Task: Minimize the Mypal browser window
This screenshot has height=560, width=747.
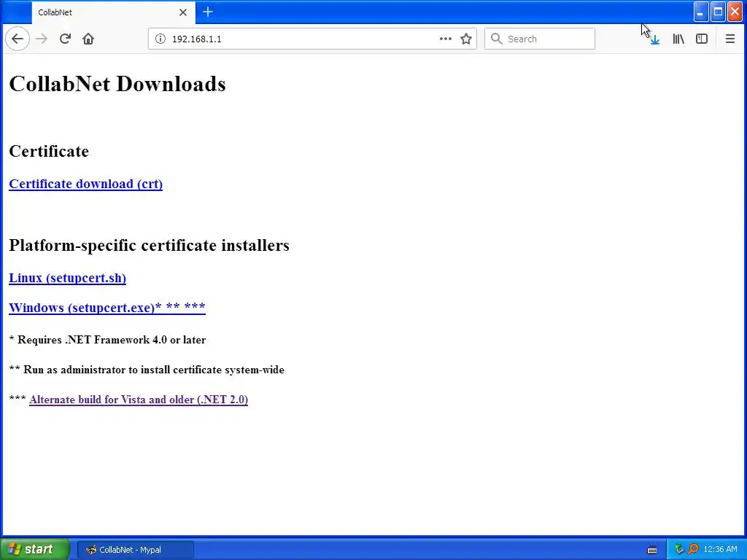Action: click(700, 12)
